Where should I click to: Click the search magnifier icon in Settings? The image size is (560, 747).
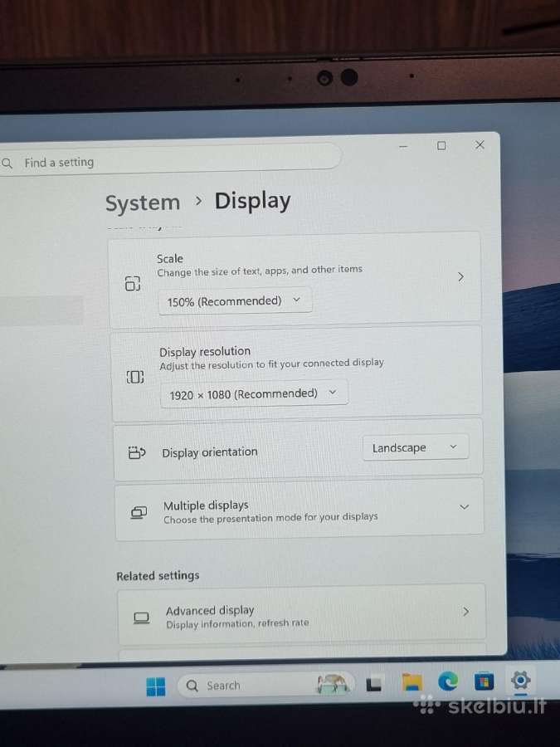click(7, 164)
